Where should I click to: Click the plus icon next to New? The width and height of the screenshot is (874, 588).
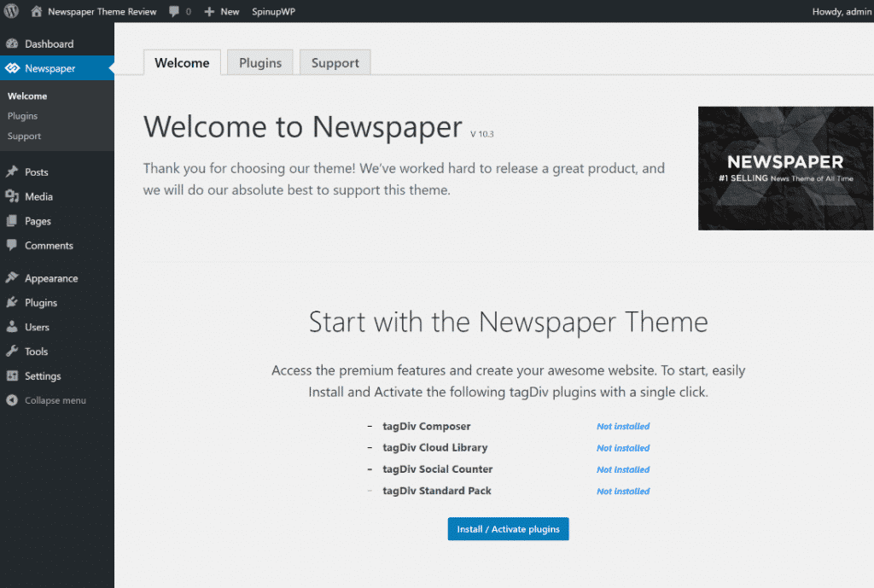tap(209, 12)
